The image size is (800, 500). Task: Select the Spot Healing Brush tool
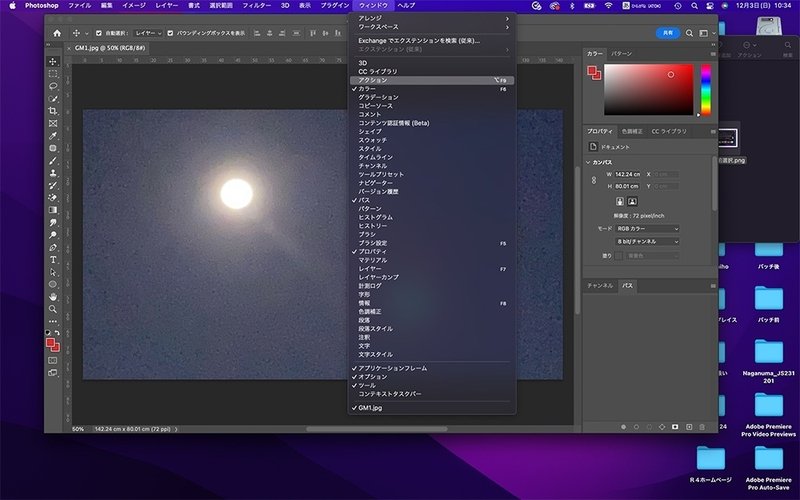[53, 148]
